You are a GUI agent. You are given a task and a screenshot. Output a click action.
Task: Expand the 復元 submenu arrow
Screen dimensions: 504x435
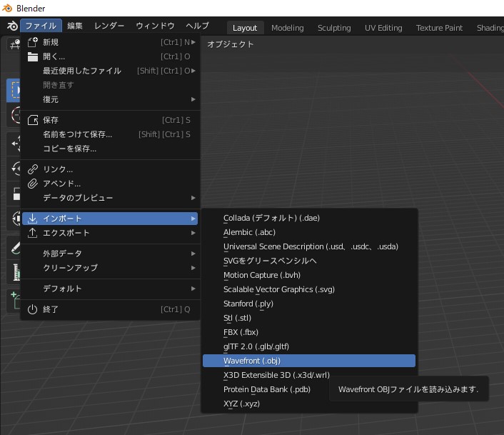tap(193, 99)
